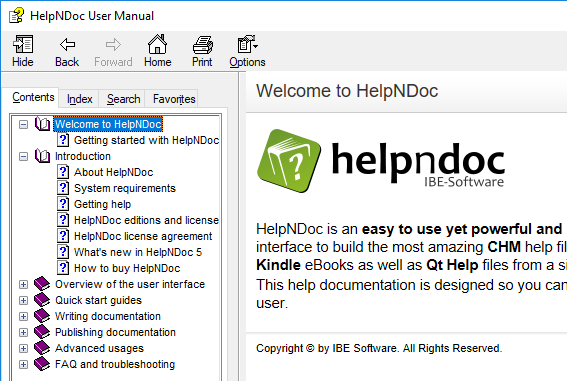
Task: Open HelpNDoc license agreement topic
Action: coord(143,236)
